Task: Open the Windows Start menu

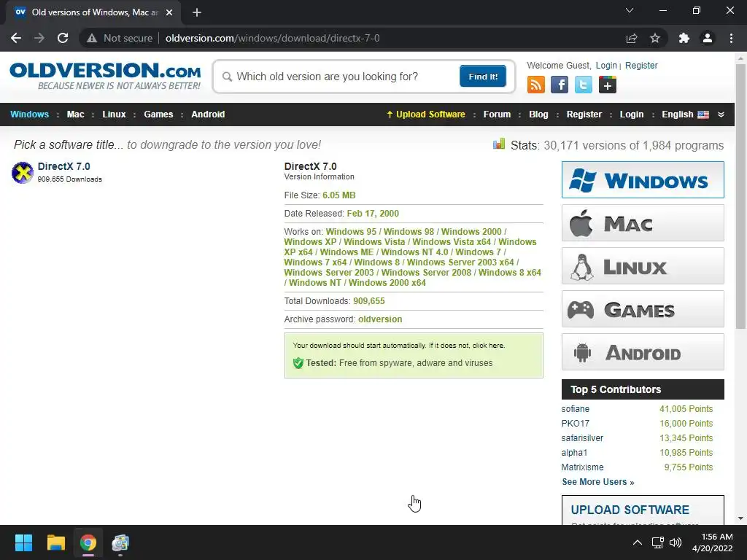Action: point(23,542)
